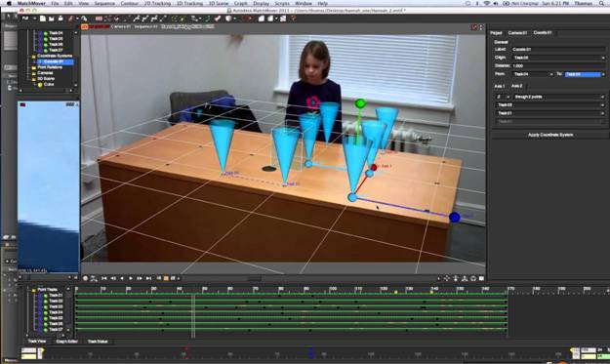This screenshot has width=610, height=364.
Task: Click the play forward button below the viewport
Action: coord(131,278)
